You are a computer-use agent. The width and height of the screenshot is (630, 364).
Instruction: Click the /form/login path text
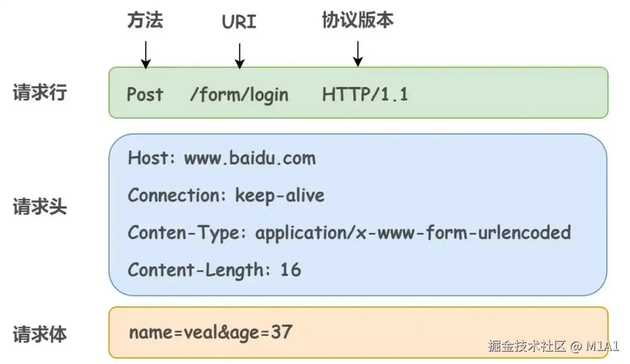tap(239, 95)
